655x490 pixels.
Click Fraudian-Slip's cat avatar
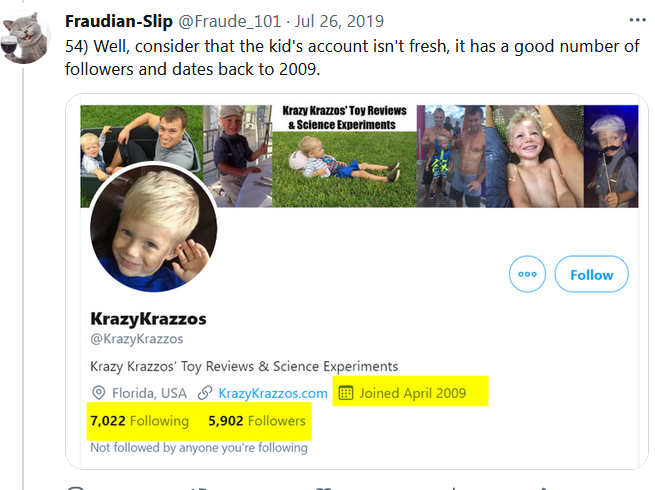coord(28,38)
